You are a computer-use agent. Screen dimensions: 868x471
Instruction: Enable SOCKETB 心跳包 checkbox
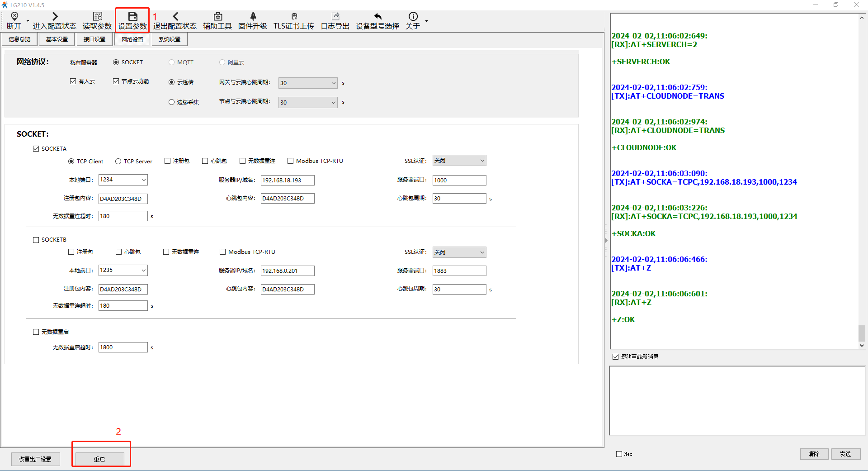[x=119, y=252]
